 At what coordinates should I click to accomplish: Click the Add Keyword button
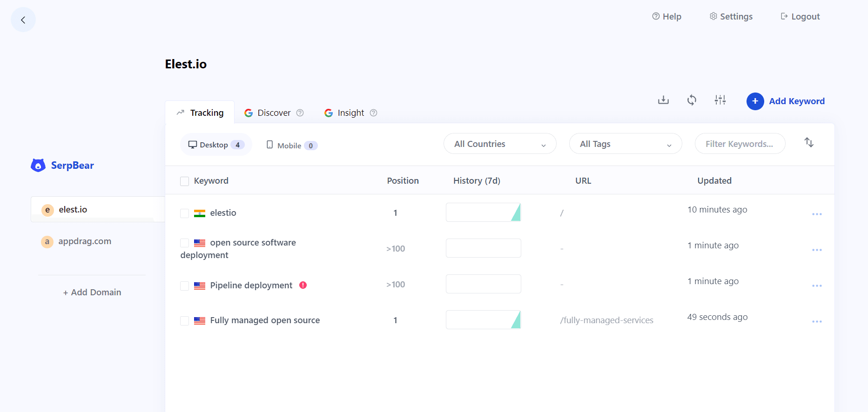(786, 101)
